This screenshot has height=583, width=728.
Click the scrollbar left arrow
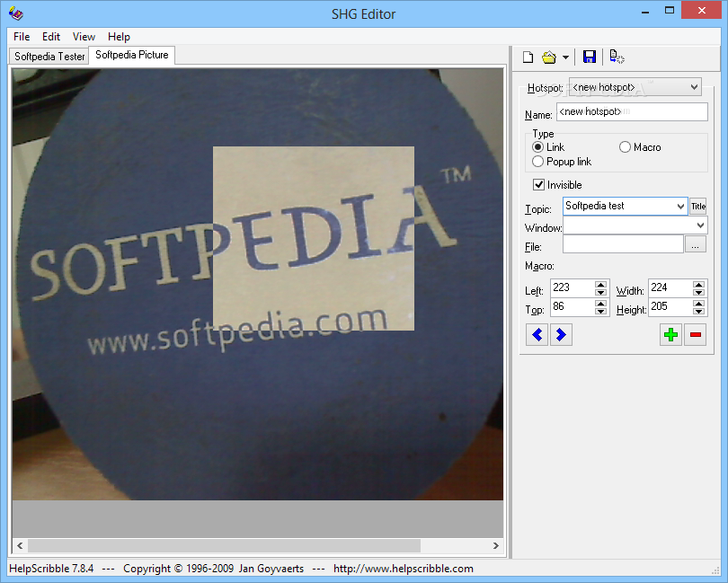tap(20, 545)
